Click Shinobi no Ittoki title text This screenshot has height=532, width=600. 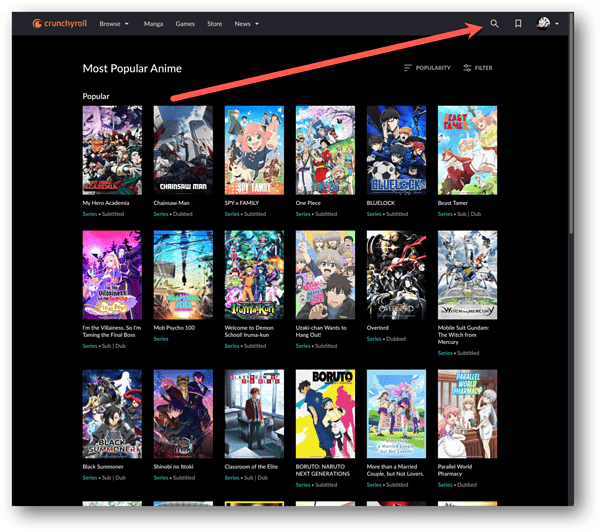coord(173,467)
